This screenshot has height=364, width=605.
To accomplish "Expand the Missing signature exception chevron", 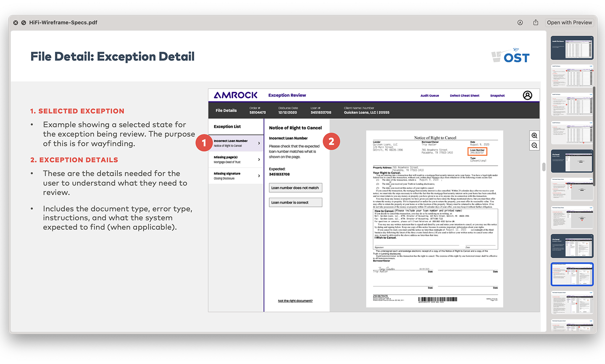I will point(259,176).
